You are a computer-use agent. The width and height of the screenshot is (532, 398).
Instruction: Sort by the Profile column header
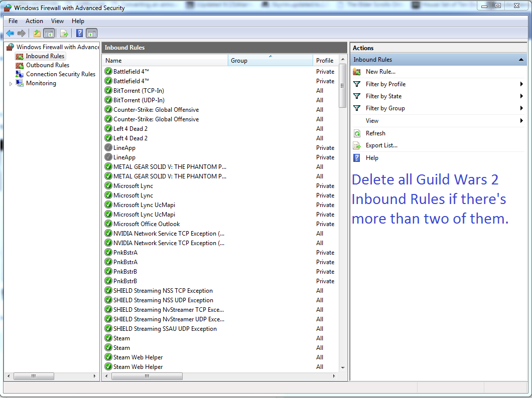pyautogui.click(x=326, y=61)
